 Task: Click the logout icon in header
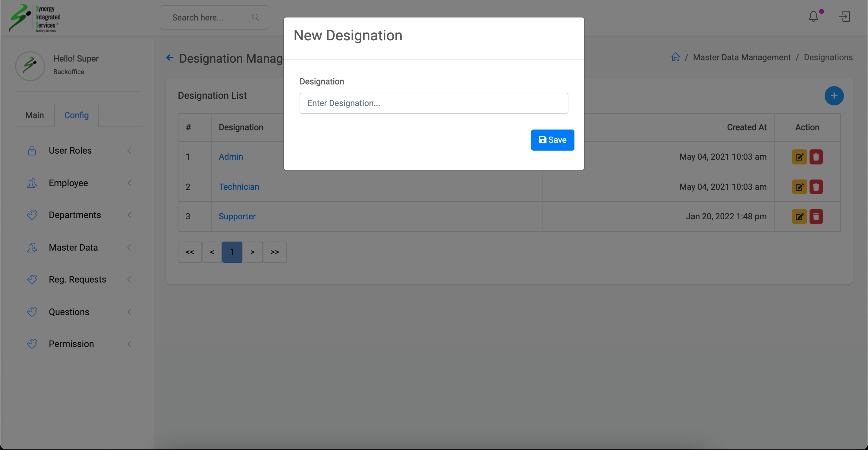click(844, 17)
